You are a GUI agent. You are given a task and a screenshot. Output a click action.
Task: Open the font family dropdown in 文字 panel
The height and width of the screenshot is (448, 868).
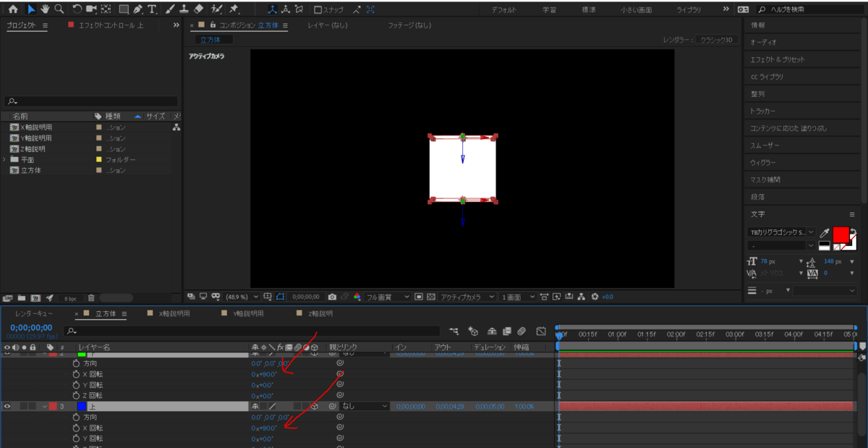782,232
